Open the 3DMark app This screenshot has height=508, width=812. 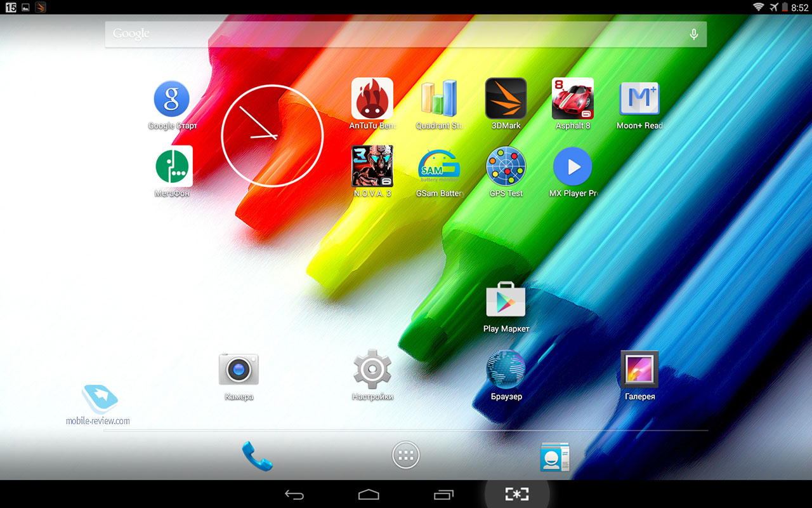506,99
